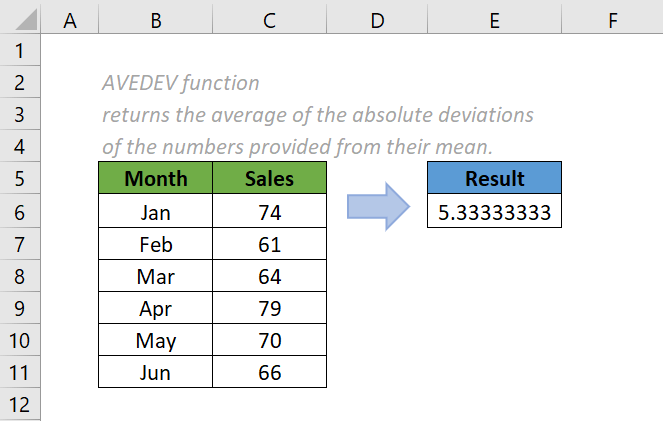Select column E header
The image size is (663, 421).
tap(494, 19)
